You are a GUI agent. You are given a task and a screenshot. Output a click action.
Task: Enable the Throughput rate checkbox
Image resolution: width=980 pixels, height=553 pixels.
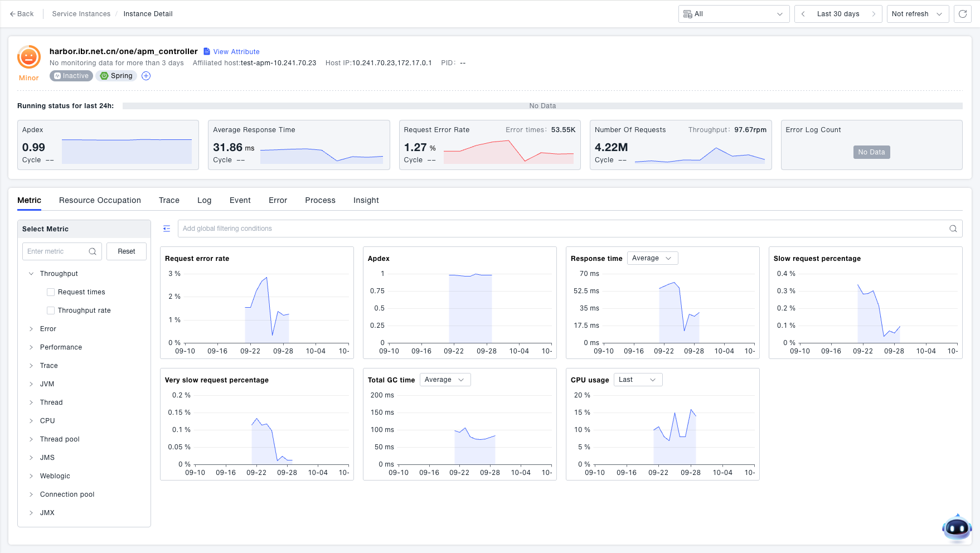[51, 311]
